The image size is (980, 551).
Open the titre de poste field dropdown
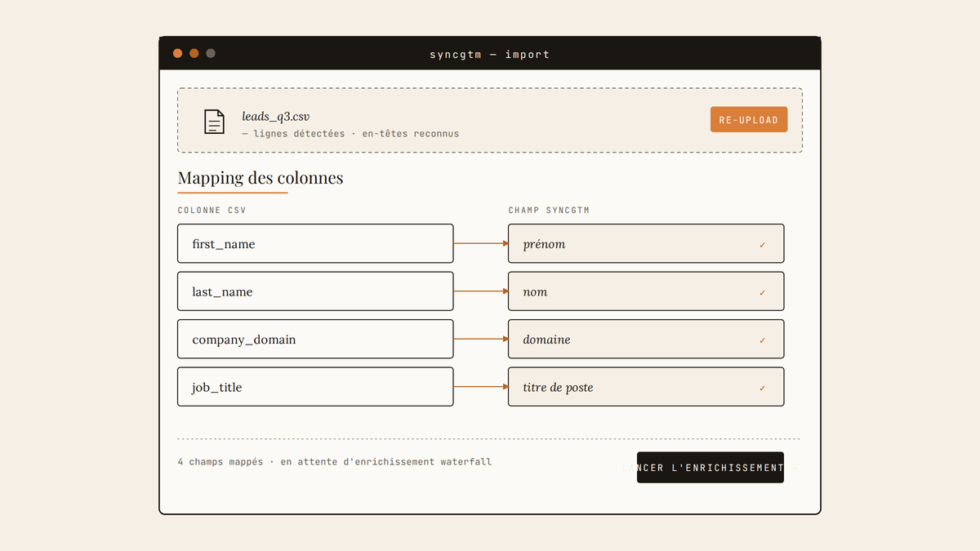coord(646,387)
